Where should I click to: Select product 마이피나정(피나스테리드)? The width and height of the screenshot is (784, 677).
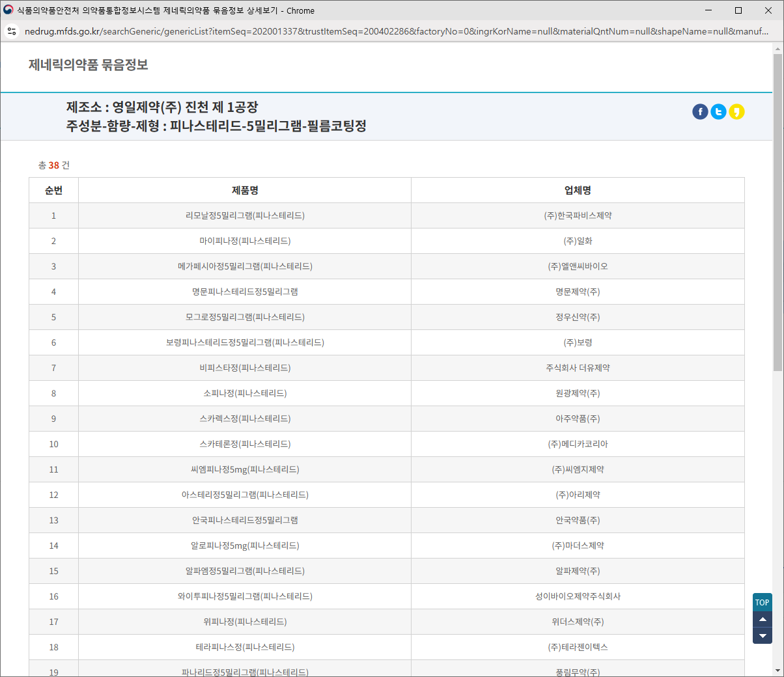tap(245, 241)
